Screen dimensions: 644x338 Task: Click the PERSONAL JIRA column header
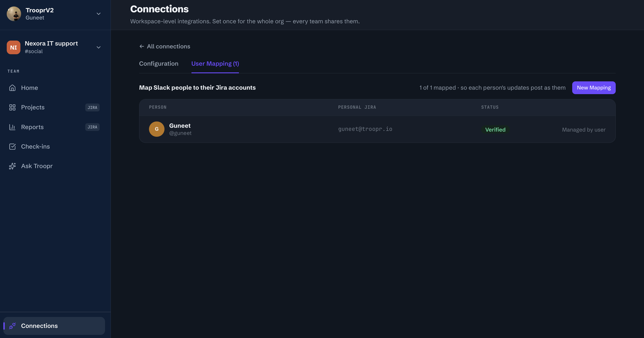357,107
